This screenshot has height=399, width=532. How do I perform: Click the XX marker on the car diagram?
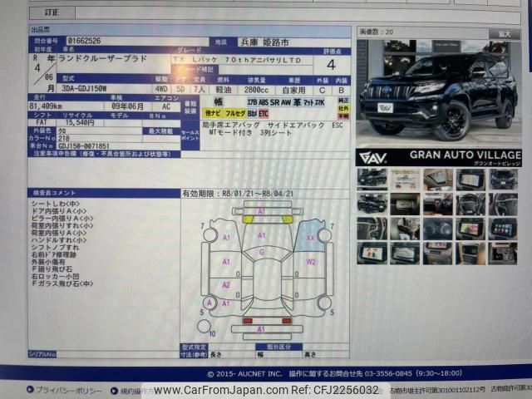[310, 237]
